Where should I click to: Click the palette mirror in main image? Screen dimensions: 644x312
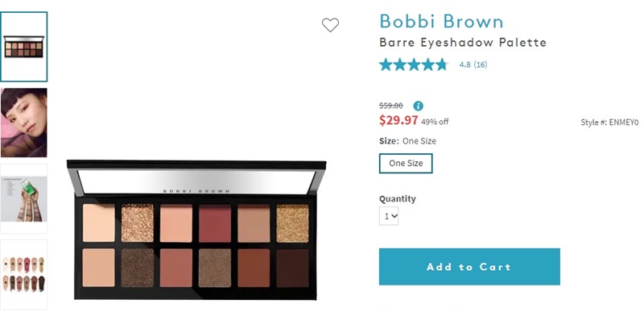point(196,182)
